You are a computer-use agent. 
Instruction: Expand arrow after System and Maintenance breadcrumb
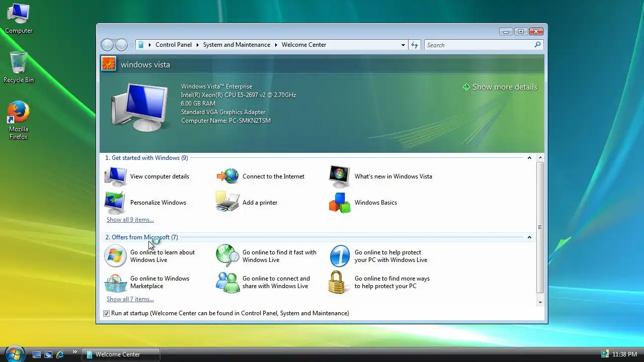276,45
